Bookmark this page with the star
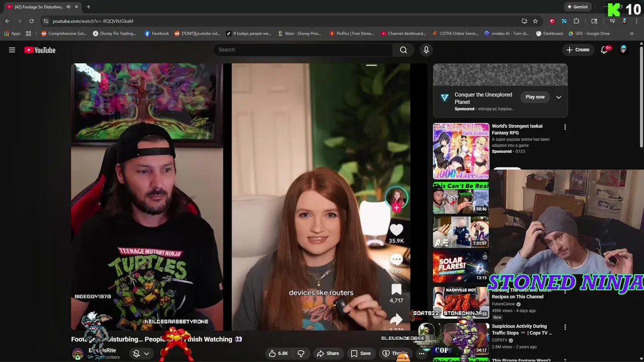The image size is (644, 362). tap(535, 21)
